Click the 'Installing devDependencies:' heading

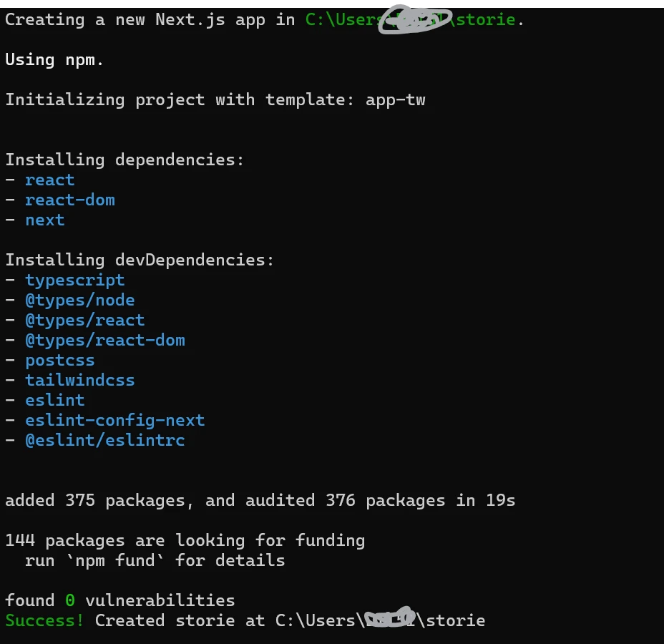140,260
